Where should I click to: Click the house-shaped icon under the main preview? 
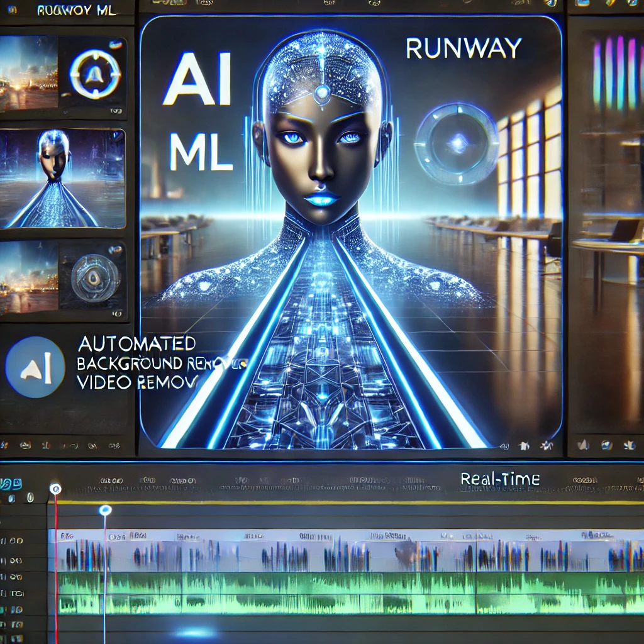pyautogui.click(x=524, y=446)
